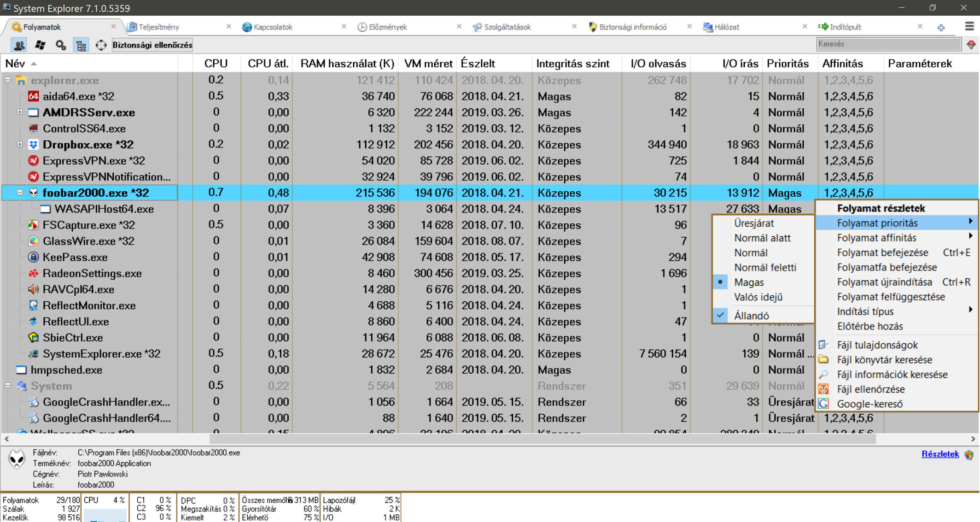Toggle Microsoft system entries toolbar icon

coord(40,45)
